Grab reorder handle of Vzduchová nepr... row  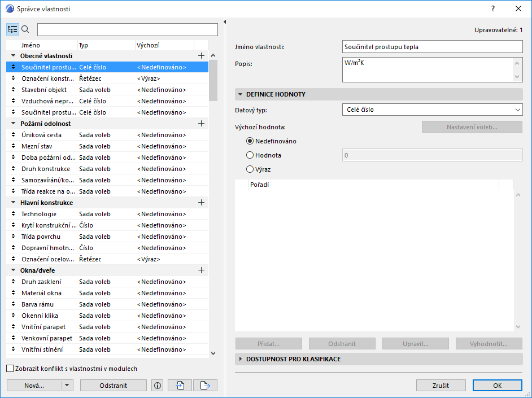coord(13,101)
